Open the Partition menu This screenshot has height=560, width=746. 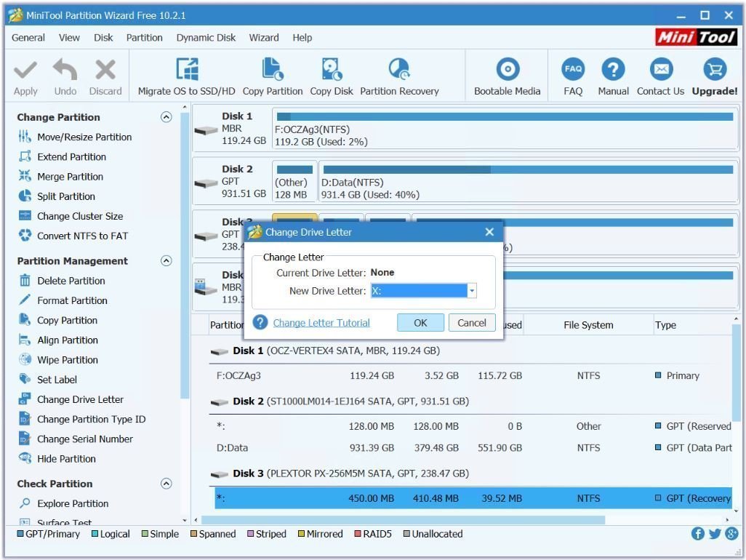coord(144,37)
